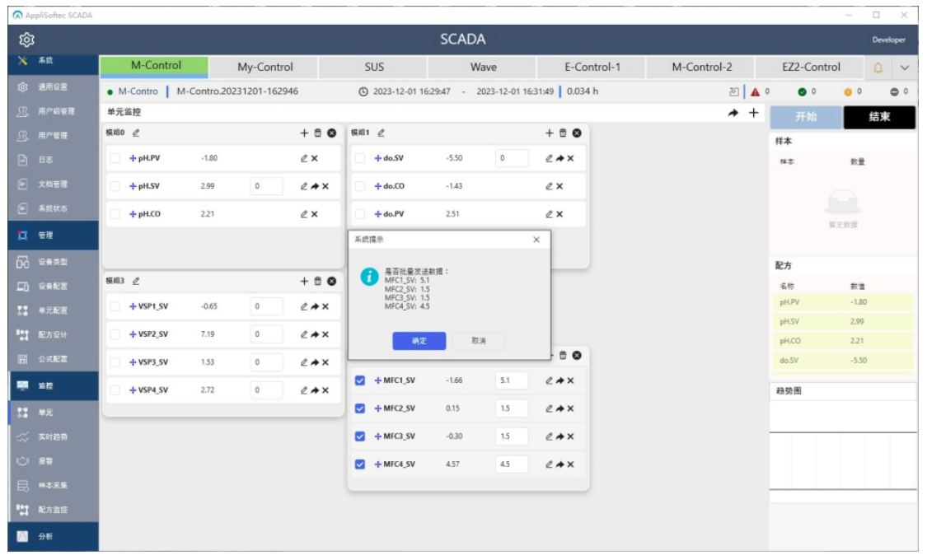
Task: Click the VSP1_SV setpoint input field
Action: tap(266, 306)
